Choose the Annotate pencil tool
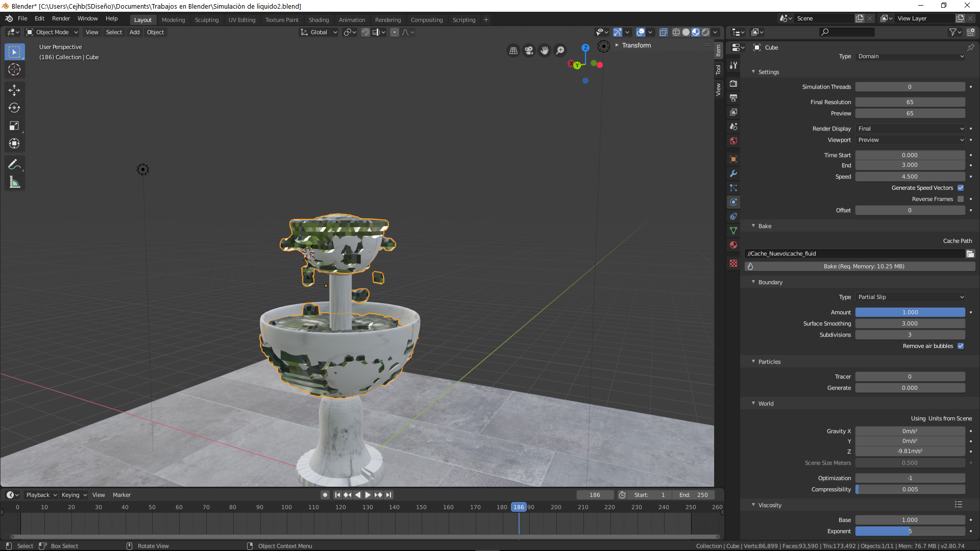This screenshot has height=551, width=980. pos(14,164)
